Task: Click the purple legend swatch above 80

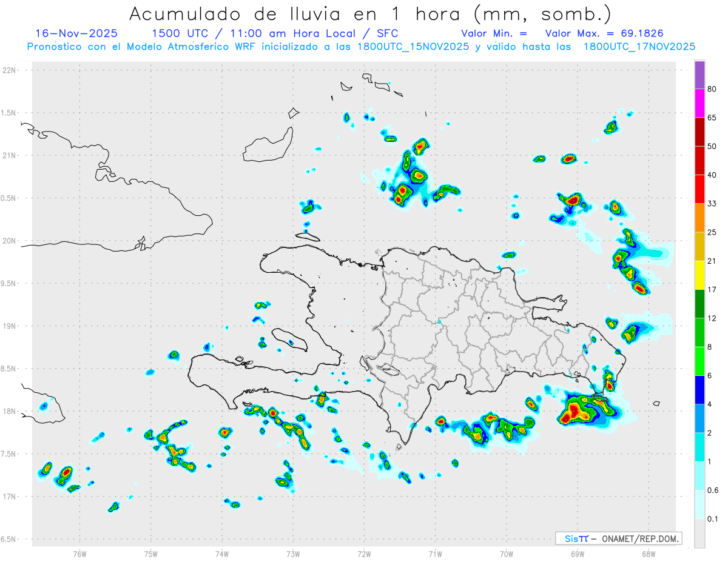Action: click(699, 75)
